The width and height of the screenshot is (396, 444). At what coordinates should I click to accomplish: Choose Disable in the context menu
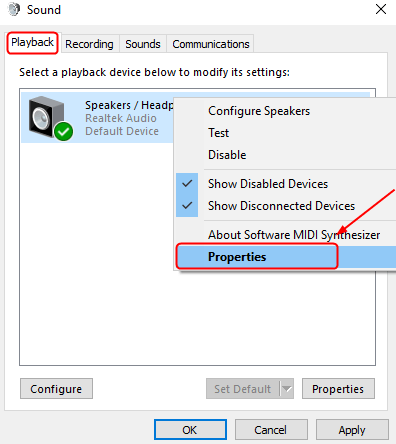(227, 155)
